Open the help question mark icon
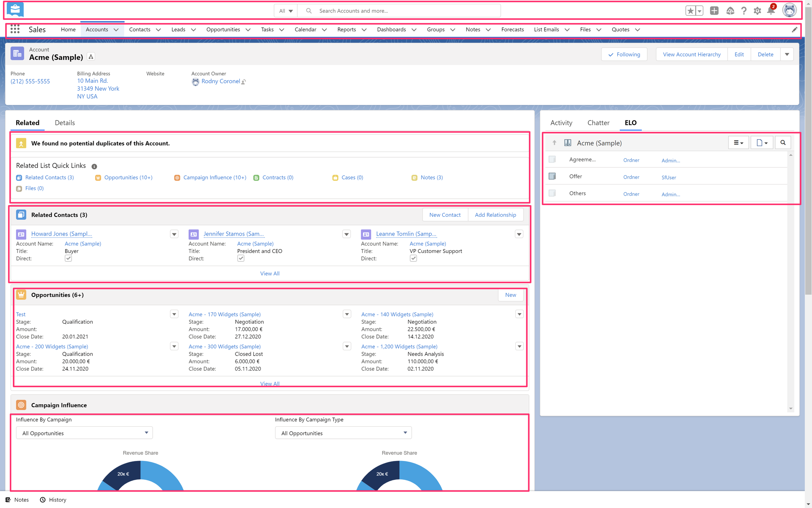Screen dimensions: 812x508 pyautogui.click(x=744, y=11)
